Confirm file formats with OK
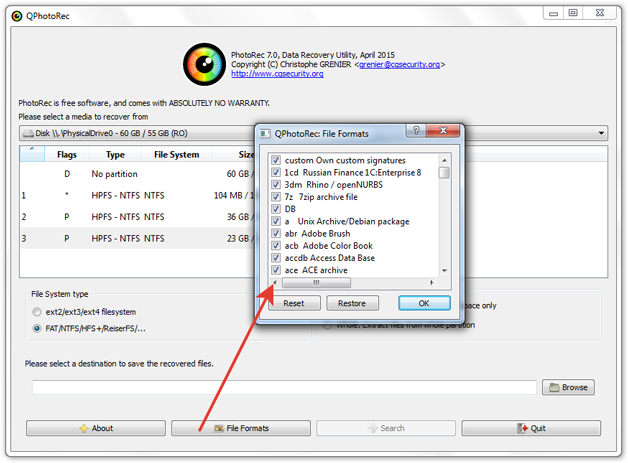Viewport: 628px width, 463px height. pos(424,303)
